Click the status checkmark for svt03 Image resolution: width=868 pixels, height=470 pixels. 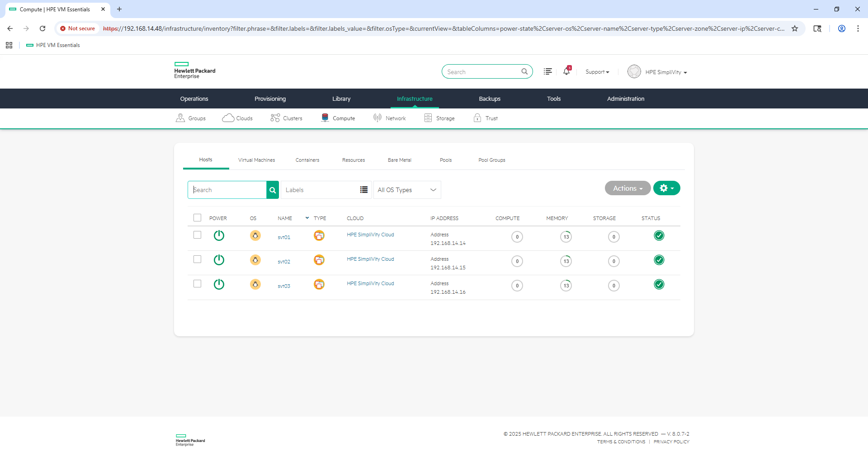[659, 284]
